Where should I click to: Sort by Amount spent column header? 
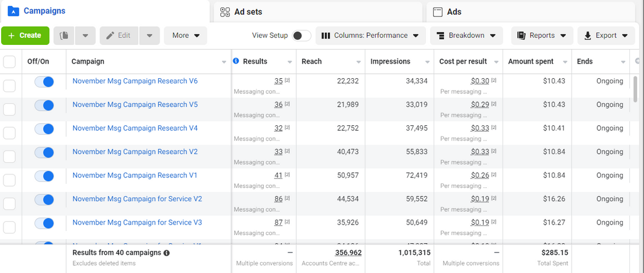coord(532,62)
